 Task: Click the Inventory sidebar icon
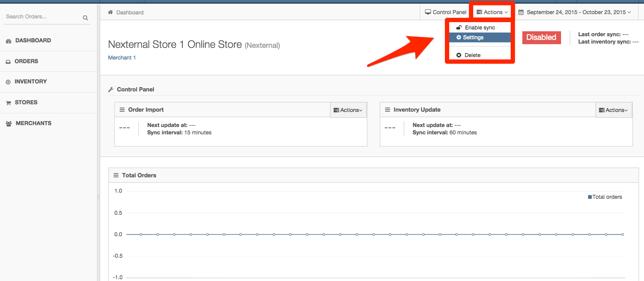(8, 82)
